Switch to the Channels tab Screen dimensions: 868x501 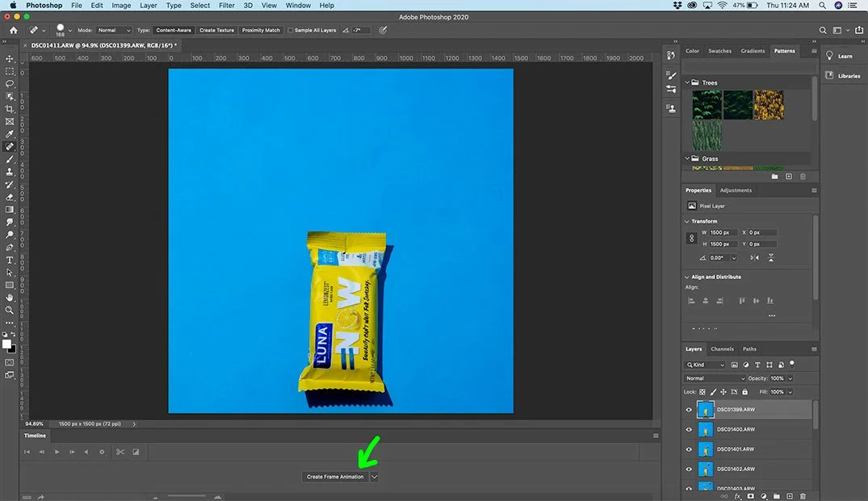[722, 349]
